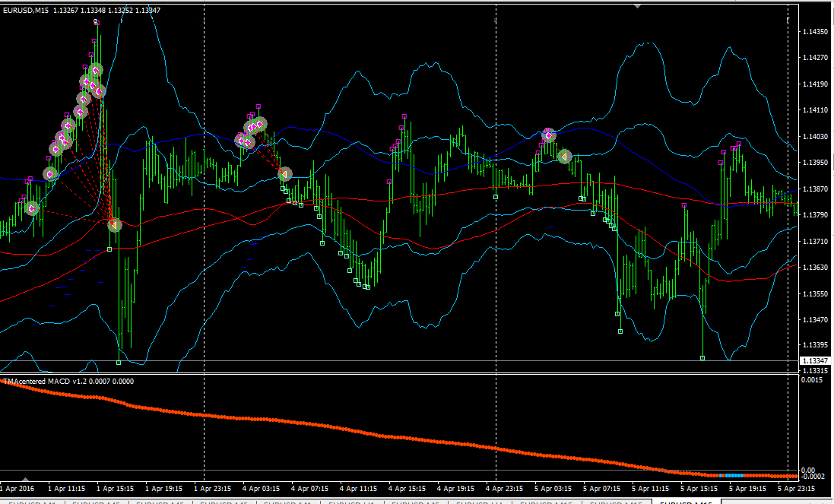Click price level 1.13630 on the axis
Screen dimensions: 834x504
(816, 268)
